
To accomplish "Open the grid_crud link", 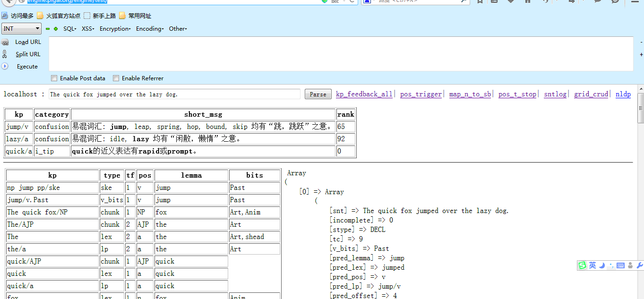I will 591,94.
